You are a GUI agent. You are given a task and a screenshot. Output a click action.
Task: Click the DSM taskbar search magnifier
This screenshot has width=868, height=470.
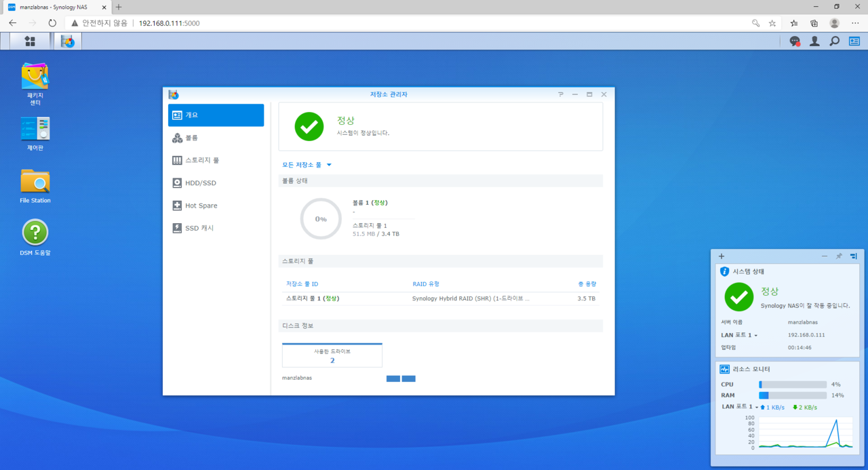point(834,41)
